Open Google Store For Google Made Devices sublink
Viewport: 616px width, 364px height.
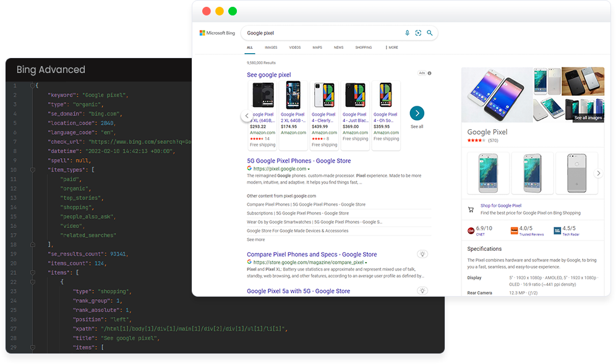[x=297, y=231]
